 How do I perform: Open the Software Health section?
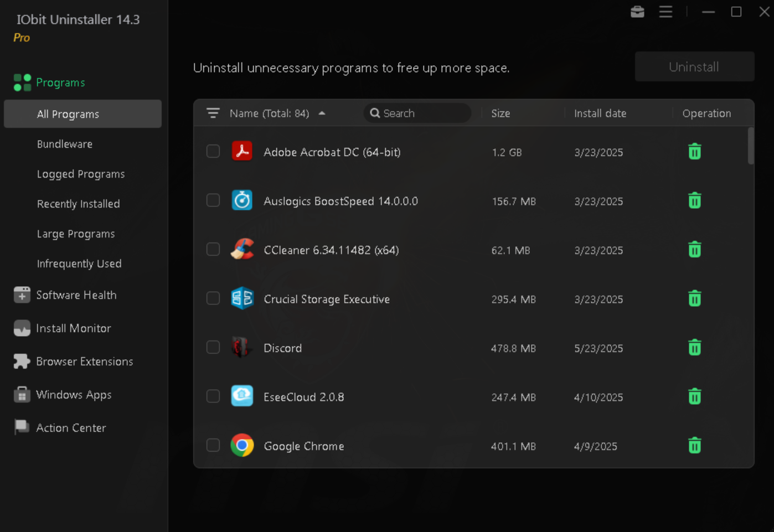(x=76, y=295)
